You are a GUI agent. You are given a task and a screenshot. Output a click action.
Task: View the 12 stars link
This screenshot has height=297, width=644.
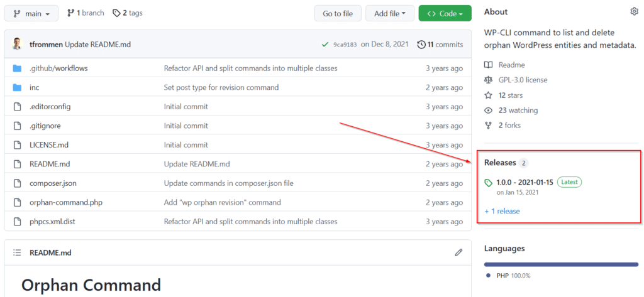click(x=511, y=95)
